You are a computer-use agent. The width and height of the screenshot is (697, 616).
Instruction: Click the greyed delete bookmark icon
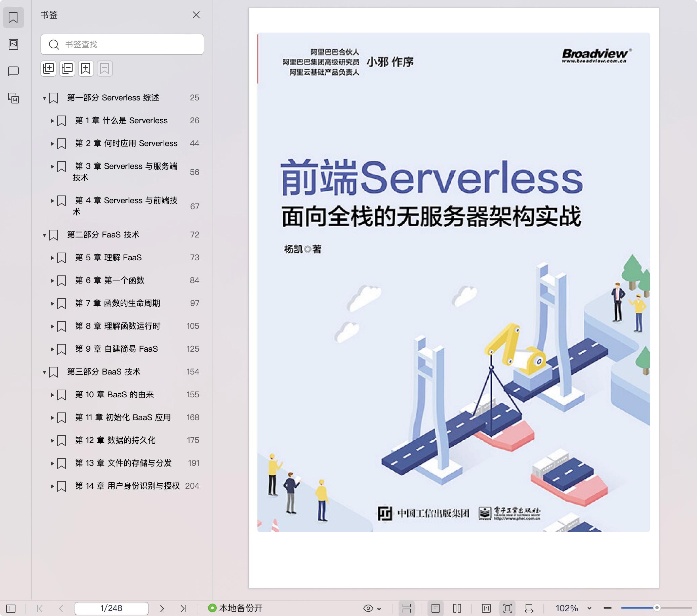click(105, 69)
